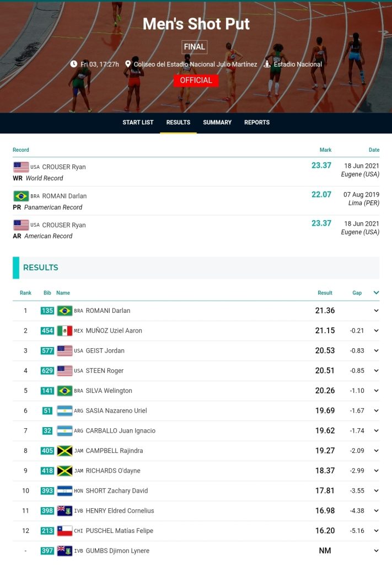The image size is (392, 565).
Task: Click Mexico flag beside MUÑOZ Uziel Aaron
Action: (x=65, y=331)
